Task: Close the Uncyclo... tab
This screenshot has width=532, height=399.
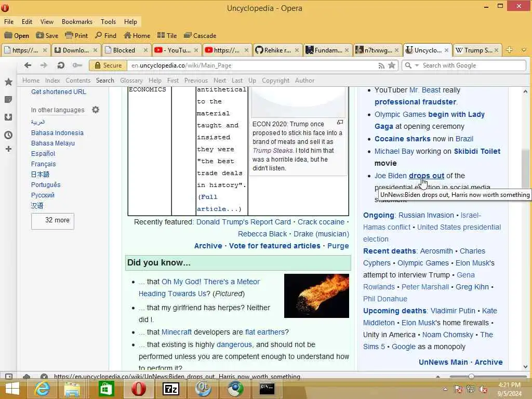Action: [x=446, y=50]
